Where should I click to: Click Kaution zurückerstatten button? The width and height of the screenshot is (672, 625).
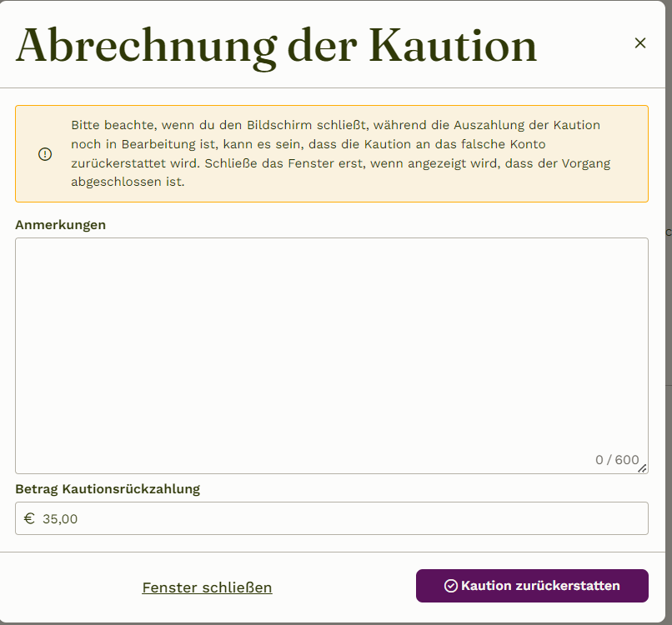coord(532,586)
